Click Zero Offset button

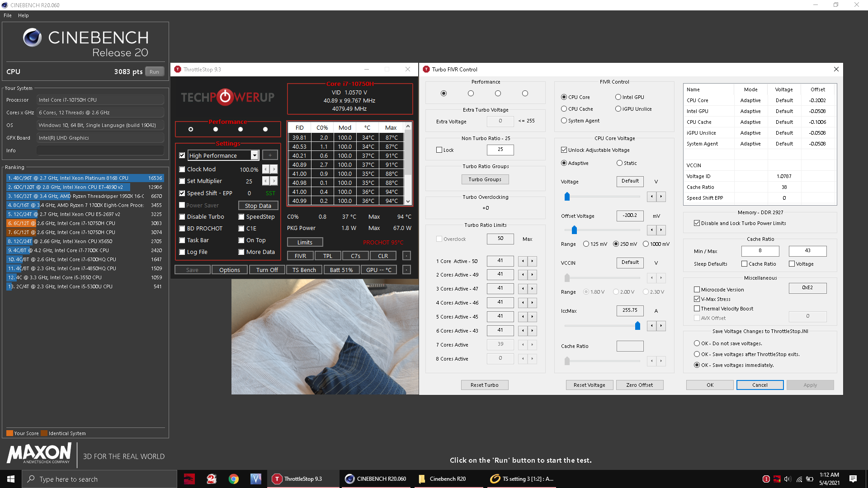(640, 385)
